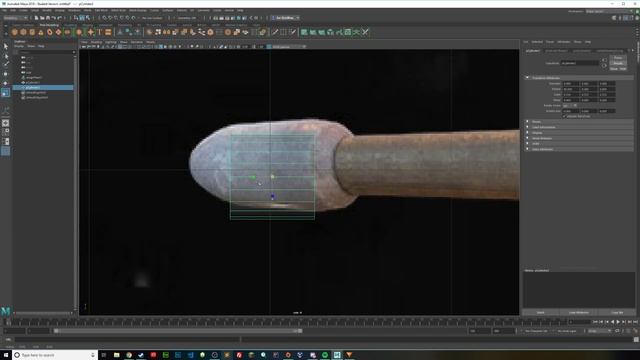Open the Symmetry dropdown in the status line
This screenshot has height=360, width=640.
coord(187,18)
